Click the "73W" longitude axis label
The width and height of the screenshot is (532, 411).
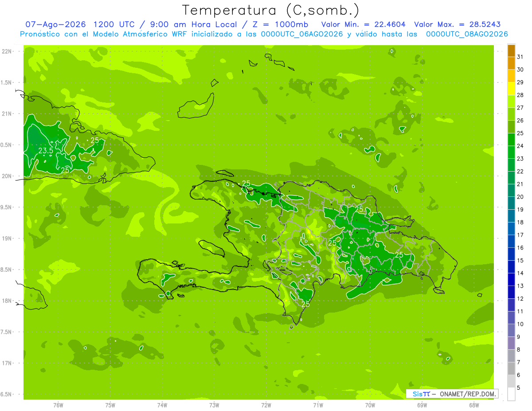point(214,405)
